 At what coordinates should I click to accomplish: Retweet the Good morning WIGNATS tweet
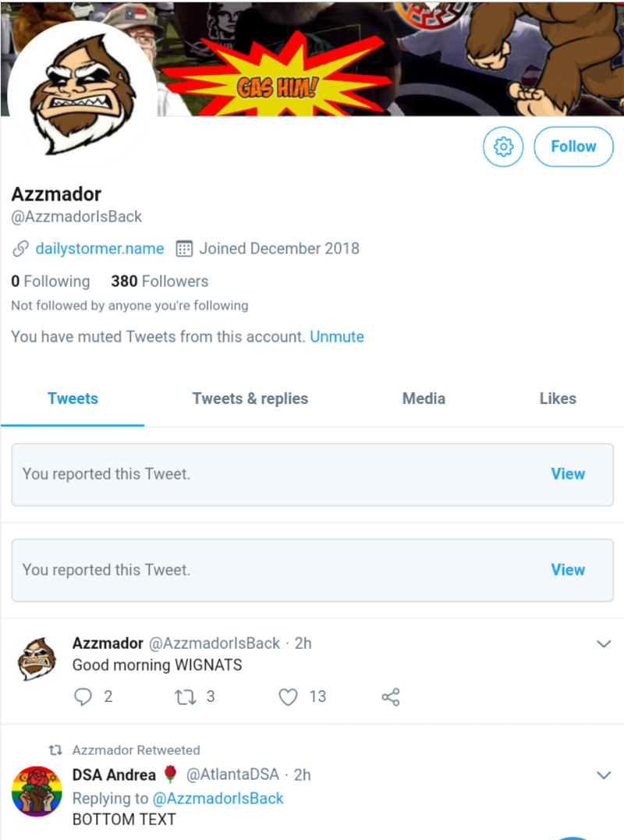tap(186, 696)
